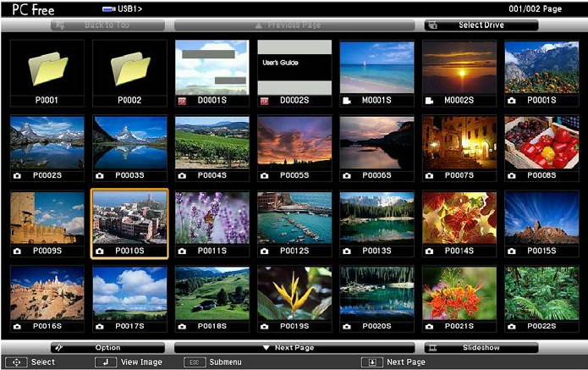The width and height of the screenshot is (588, 370).
Task: Open the Select Drive button
Action: [481, 25]
